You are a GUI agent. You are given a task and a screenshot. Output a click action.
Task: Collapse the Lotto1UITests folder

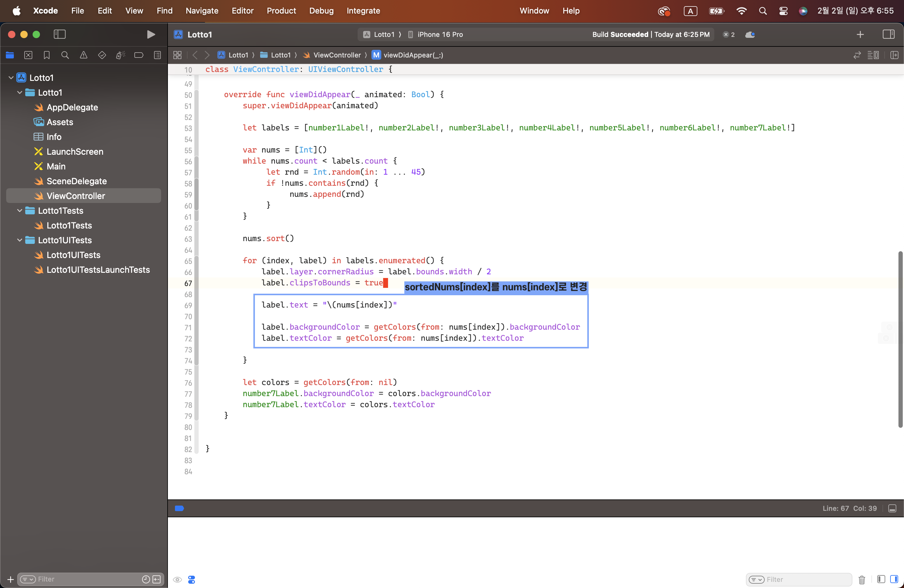[x=20, y=240]
